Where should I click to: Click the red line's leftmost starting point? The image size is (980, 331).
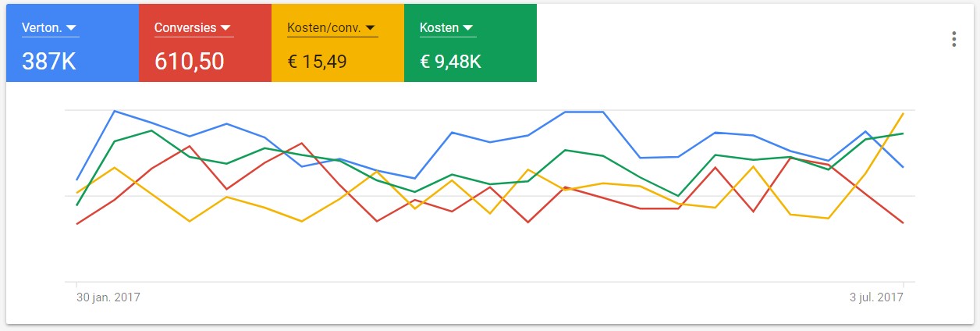tap(76, 224)
